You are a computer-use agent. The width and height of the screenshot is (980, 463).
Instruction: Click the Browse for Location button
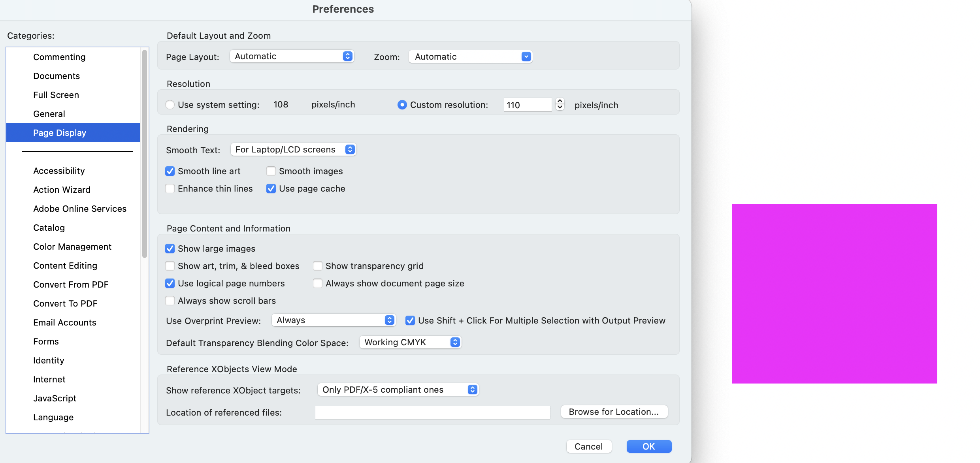(x=614, y=412)
